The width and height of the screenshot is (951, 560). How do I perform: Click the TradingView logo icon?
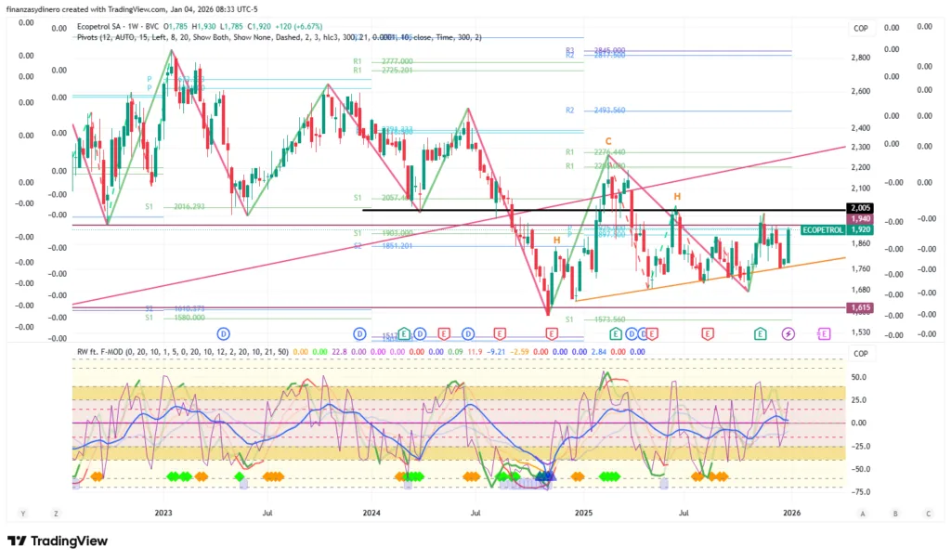[18, 541]
